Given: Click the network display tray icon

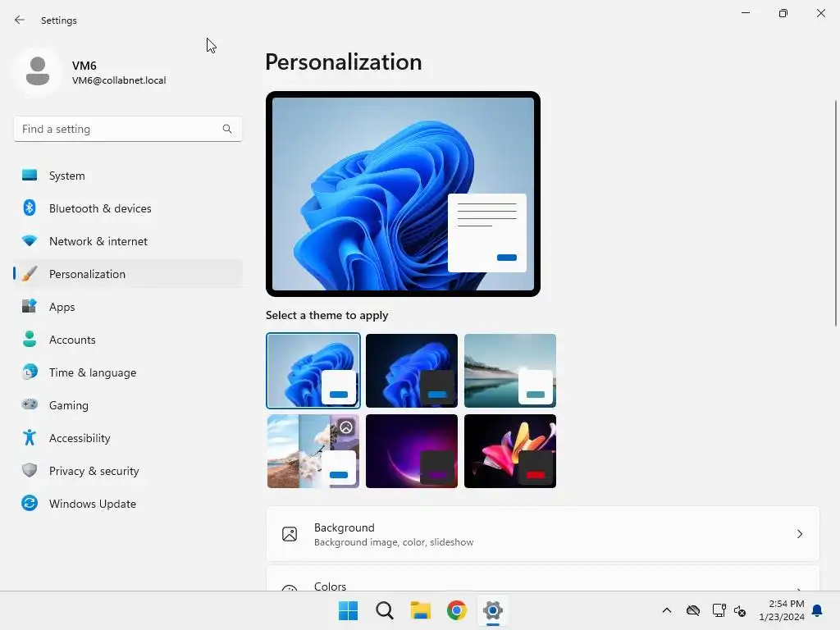Looking at the screenshot, I should [719, 610].
